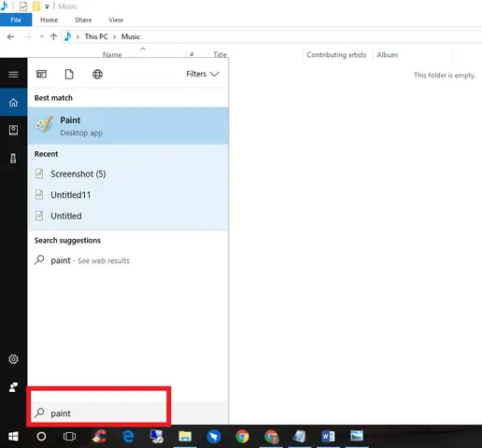Open Microsoft Edge on taskbar
The width and height of the screenshot is (482, 448).
click(128, 437)
